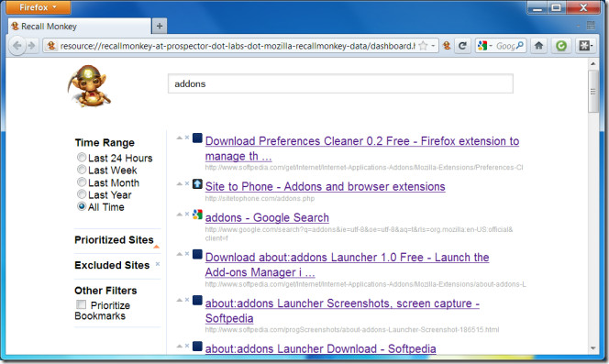This screenshot has width=609, height=364.
Task: Click scrollbar down arrow
Action: point(593,347)
